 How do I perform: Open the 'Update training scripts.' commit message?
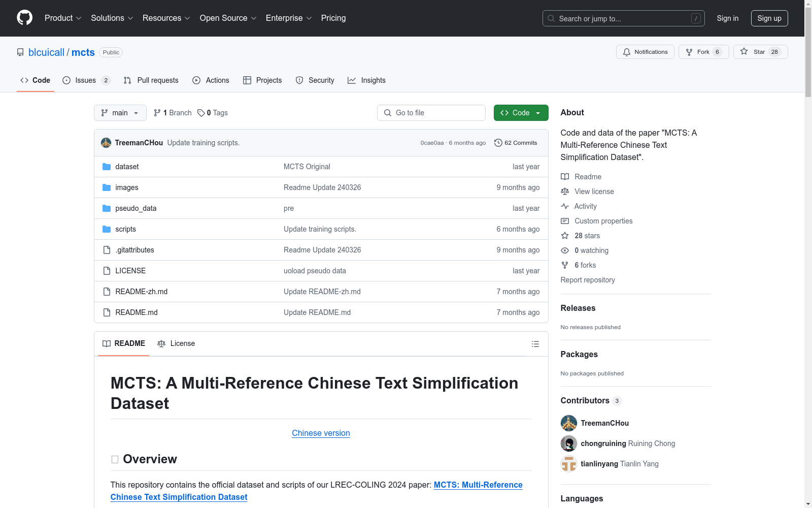[x=203, y=143]
